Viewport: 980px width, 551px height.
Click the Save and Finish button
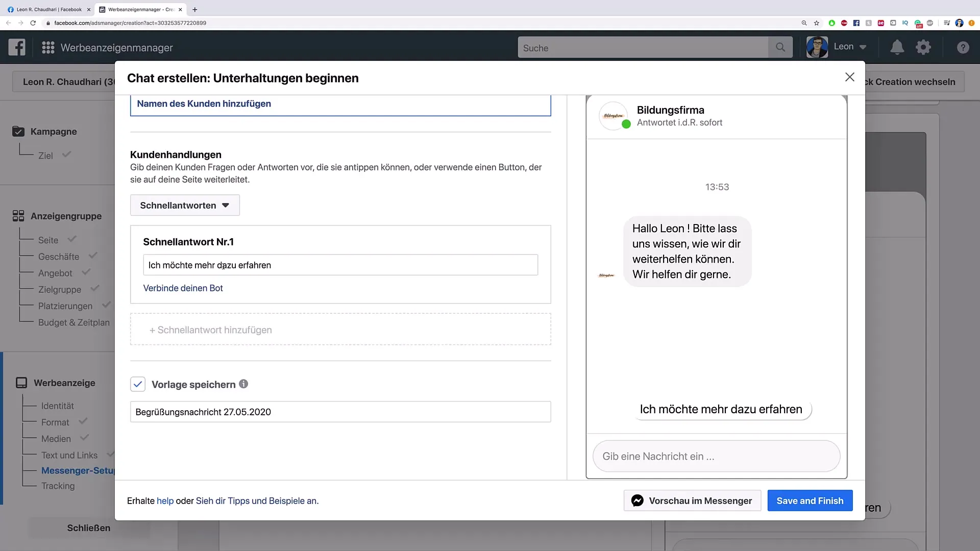click(811, 500)
